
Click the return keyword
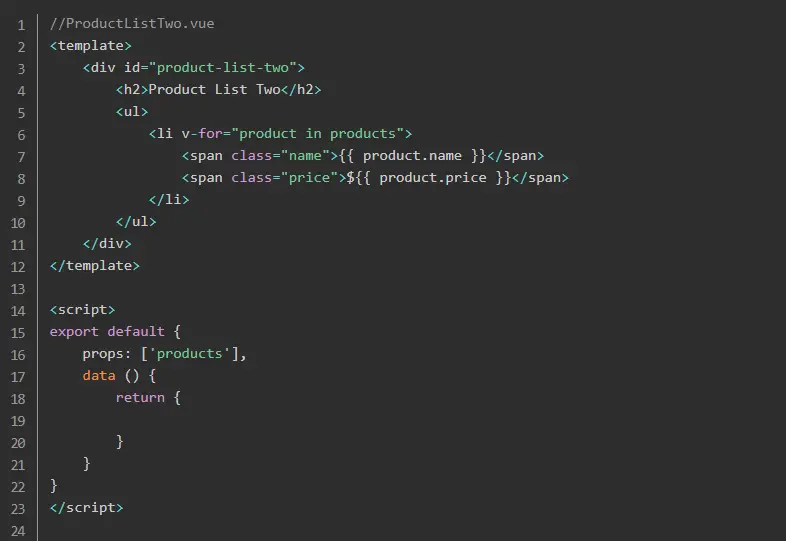140,398
